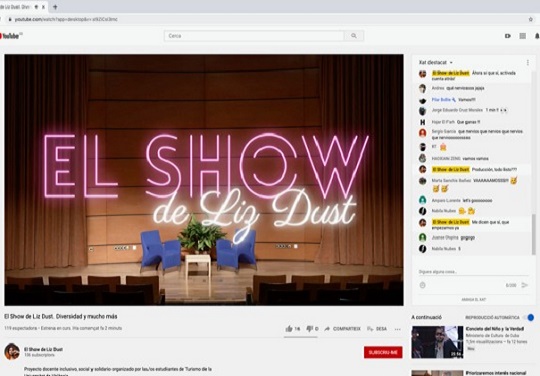Open more actions ellipsis below video
Viewport: 540px width, 376px height.
click(x=397, y=329)
